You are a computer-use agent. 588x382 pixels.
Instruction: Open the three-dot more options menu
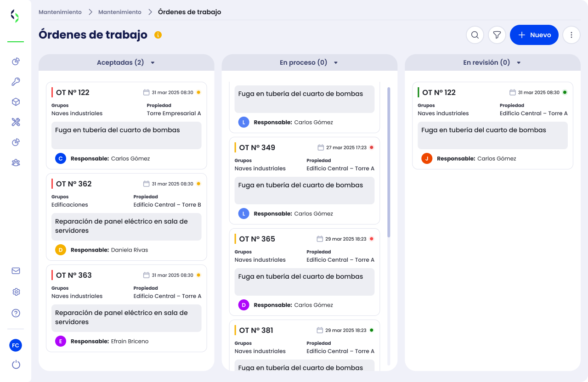coord(571,35)
